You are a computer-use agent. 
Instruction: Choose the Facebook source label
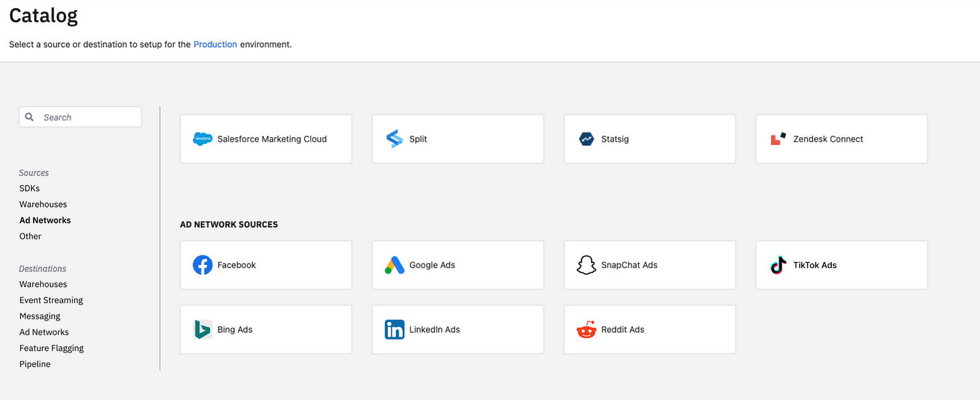237,265
